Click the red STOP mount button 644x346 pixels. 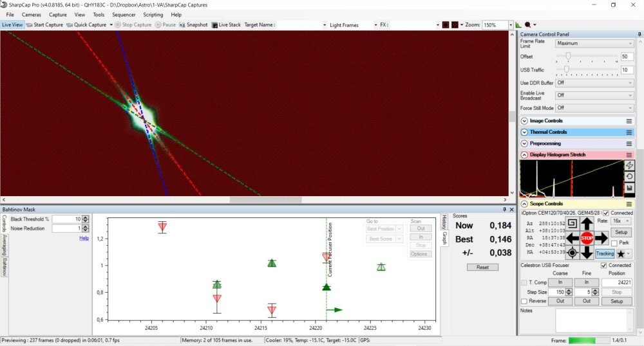pos(587,238)
